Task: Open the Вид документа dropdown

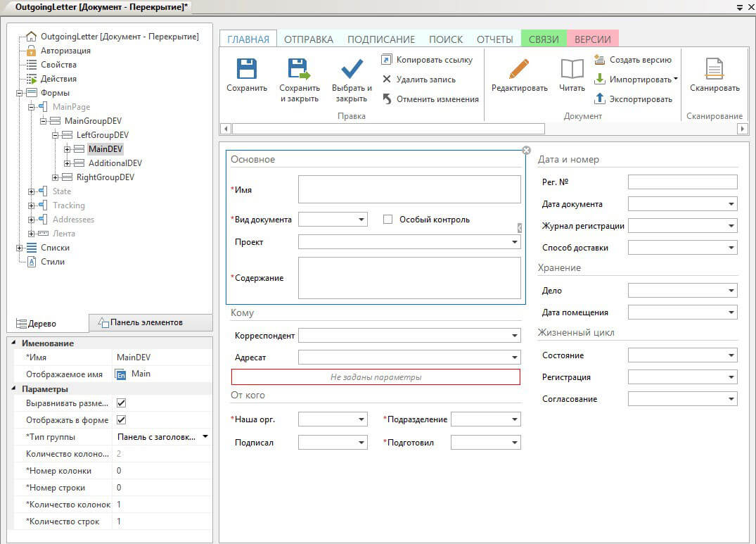Action: pyautogui.click(x=361, y=220)
